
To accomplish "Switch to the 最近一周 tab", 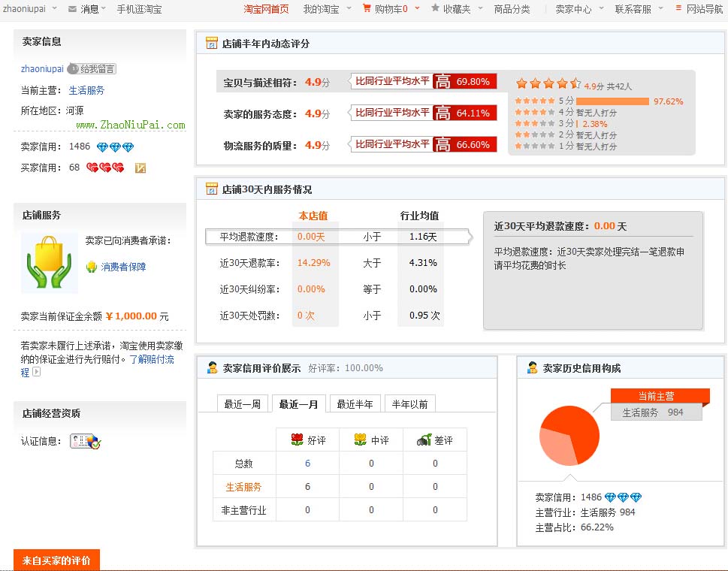I will 243,404.
